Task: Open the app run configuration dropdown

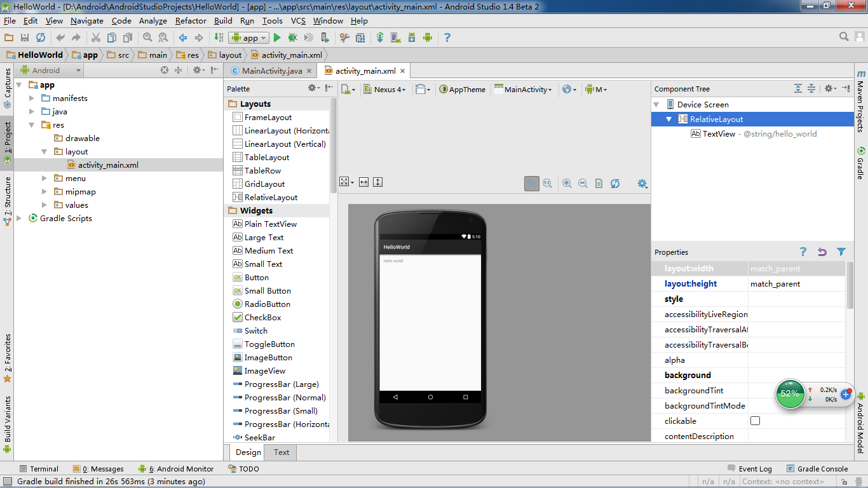Action: pos(249,38)
